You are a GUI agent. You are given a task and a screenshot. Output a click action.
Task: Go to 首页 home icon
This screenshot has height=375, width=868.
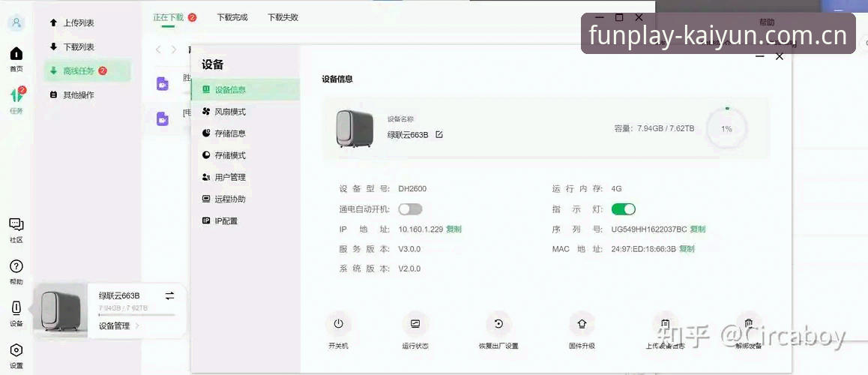tap(16, 54)
